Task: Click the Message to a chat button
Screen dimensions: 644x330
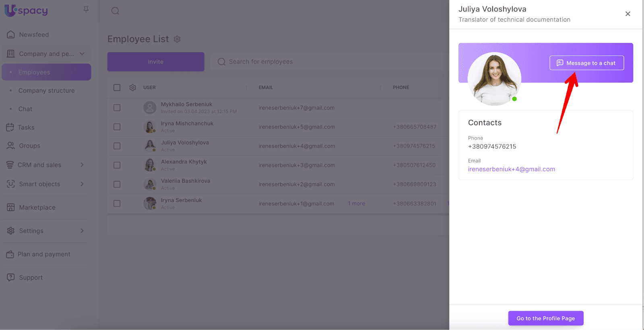Action: pos(586,63)
